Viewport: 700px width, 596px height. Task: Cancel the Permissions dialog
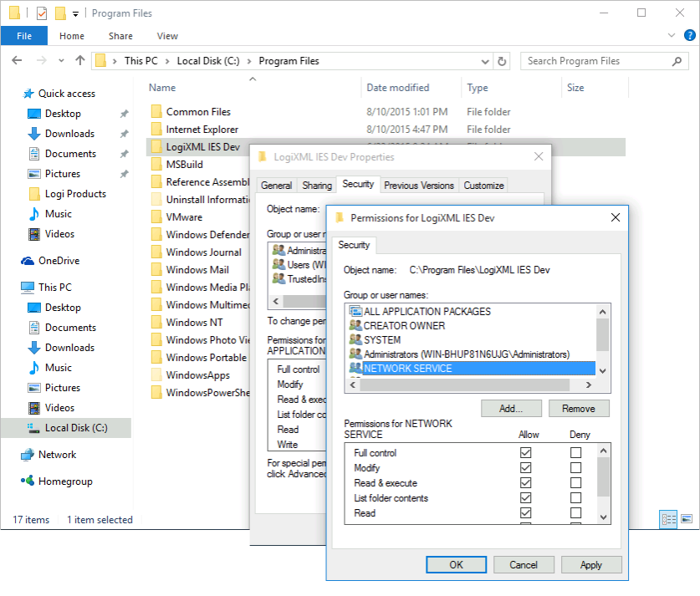click(524, 565)
